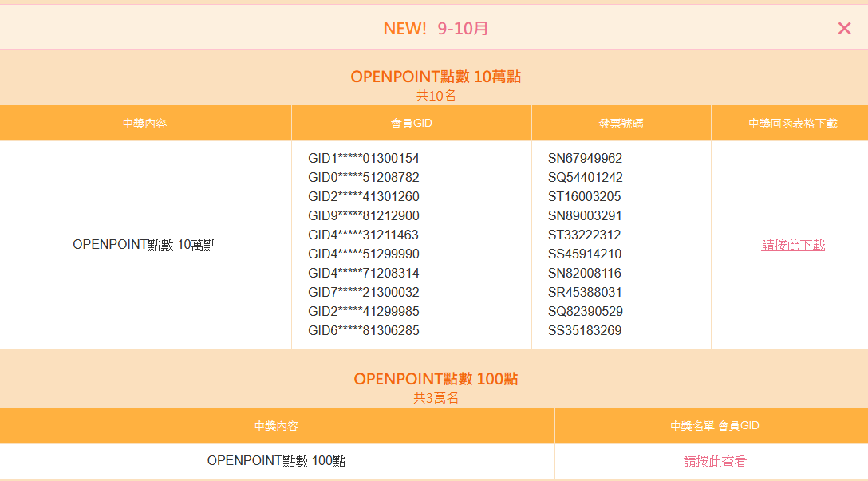The image size is (868, 481).
Task: Click the NEW! 9-10月 title
Action: pyautogui.click(x=436, y=28)
